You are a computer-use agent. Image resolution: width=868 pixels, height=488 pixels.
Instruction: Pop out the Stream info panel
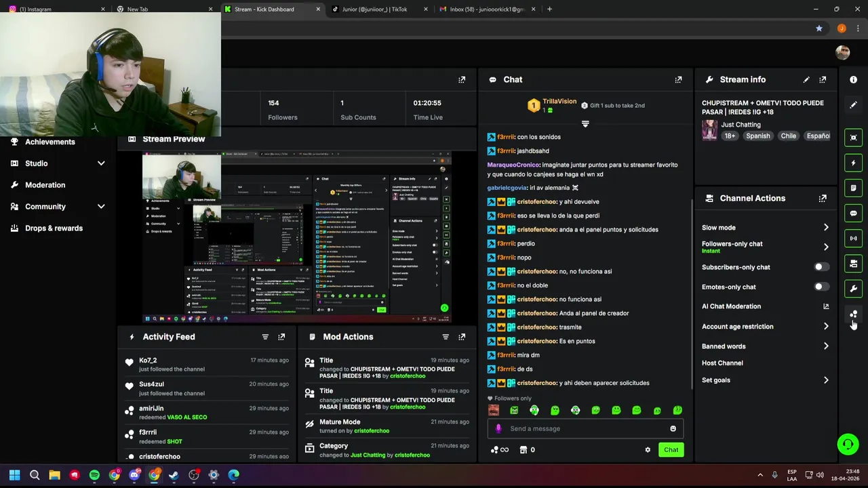[x=823, y=79]
